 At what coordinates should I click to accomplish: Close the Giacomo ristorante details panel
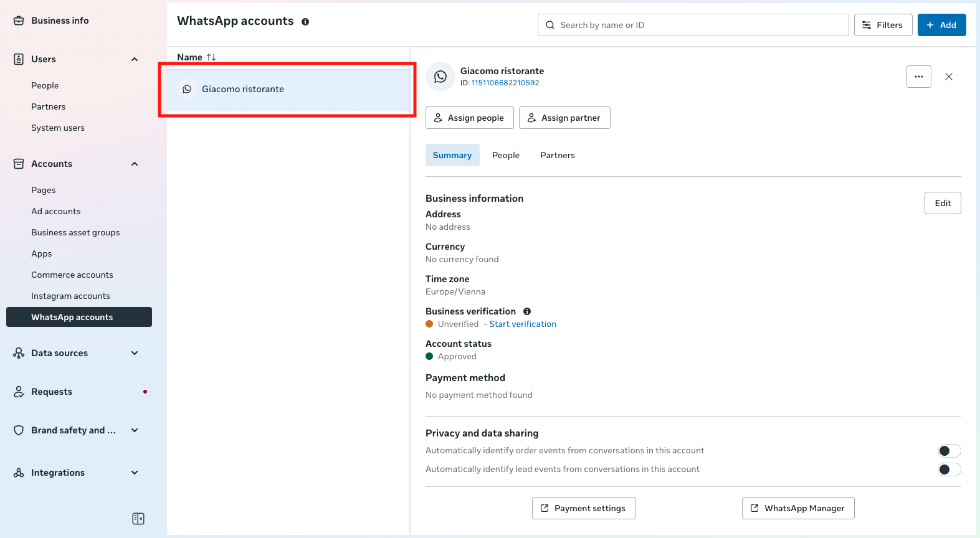point(949,77)
